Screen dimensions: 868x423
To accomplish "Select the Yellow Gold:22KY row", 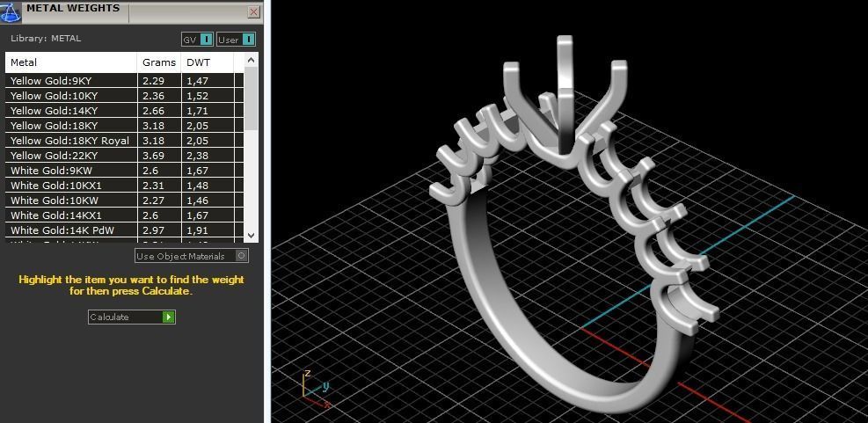I will pyautogui.click(x=125, y=156).
